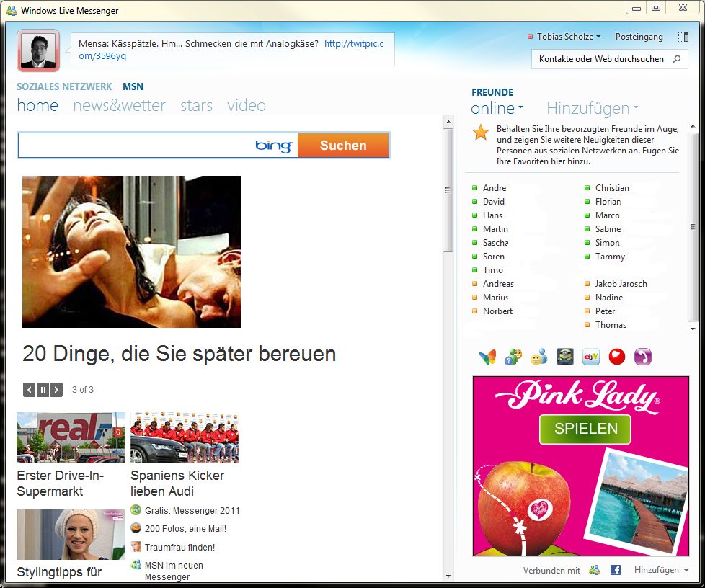Select contact Florian in the friends list
Screen dimensions: 705x588
[x=608, y=201]
